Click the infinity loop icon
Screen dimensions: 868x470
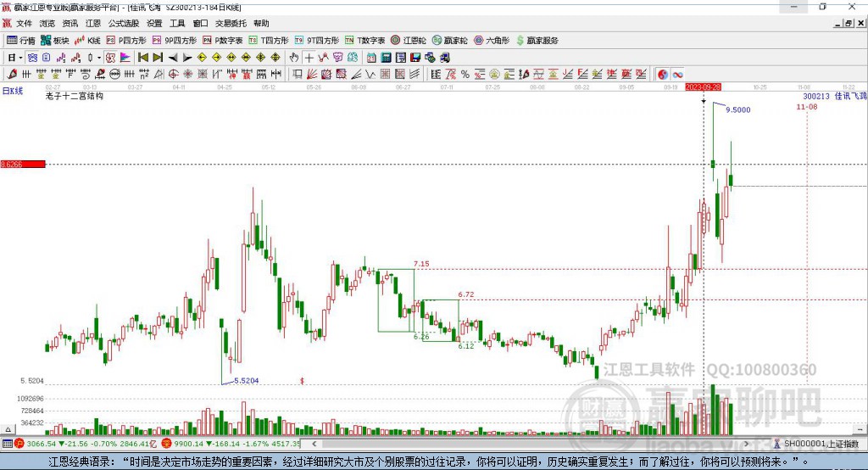677,75
